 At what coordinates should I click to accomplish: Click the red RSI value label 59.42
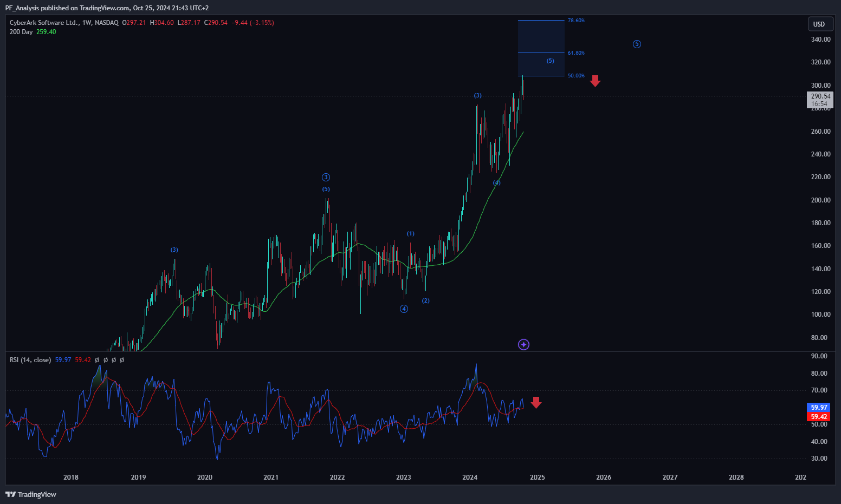click(819, 416)
